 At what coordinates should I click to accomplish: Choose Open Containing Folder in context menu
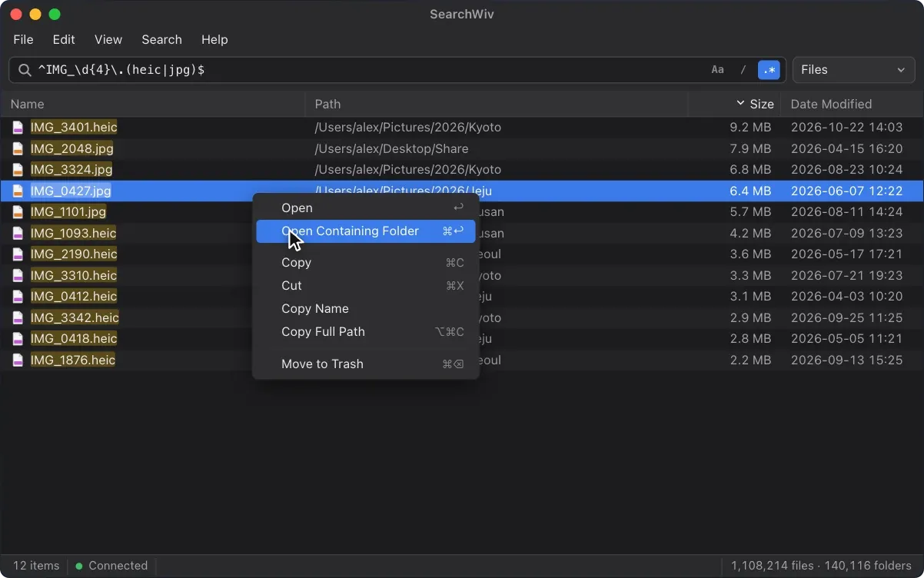(x=366, y=231)
